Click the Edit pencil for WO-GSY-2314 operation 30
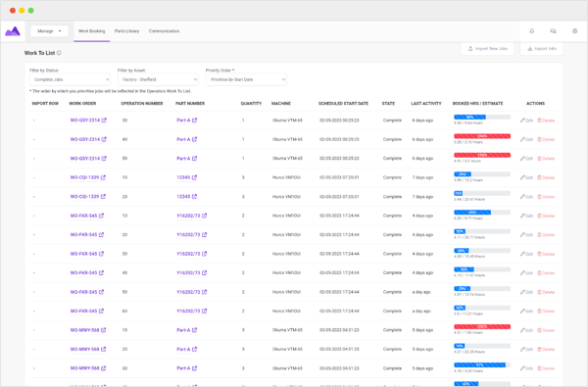Screen dimensions: 588x387 pyautogui.click(x=526, y=121)
